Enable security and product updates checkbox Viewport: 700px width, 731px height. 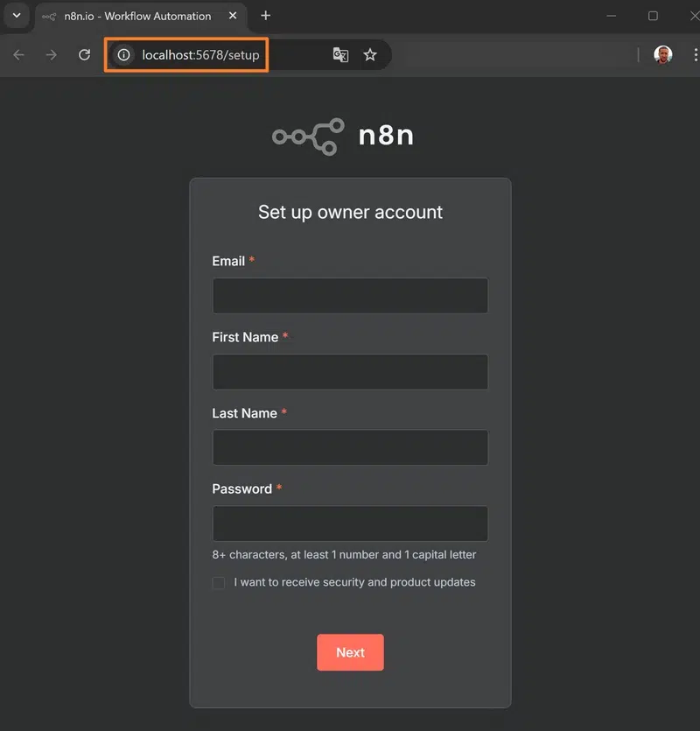[x=218, y=582]
